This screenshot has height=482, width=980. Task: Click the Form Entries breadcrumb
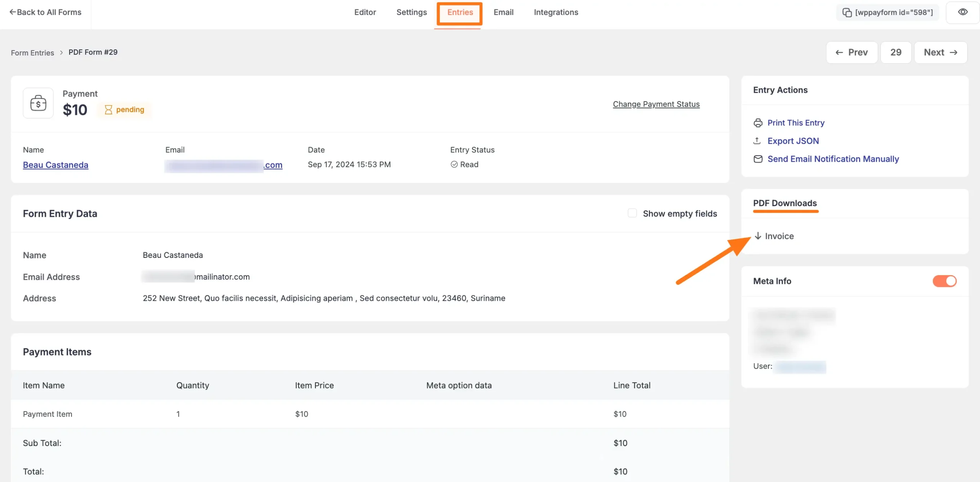(x=33, y=53)
